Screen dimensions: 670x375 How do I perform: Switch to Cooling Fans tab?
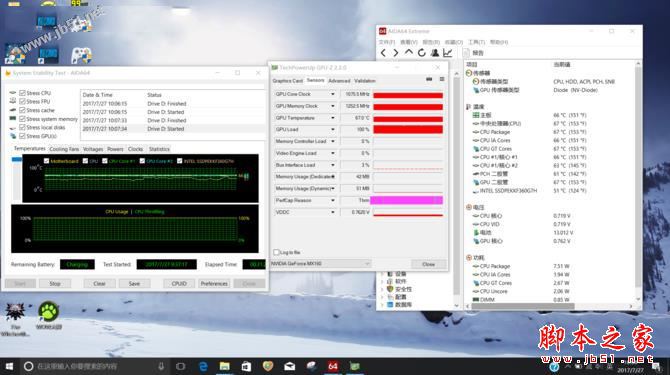tap(64, 149)
